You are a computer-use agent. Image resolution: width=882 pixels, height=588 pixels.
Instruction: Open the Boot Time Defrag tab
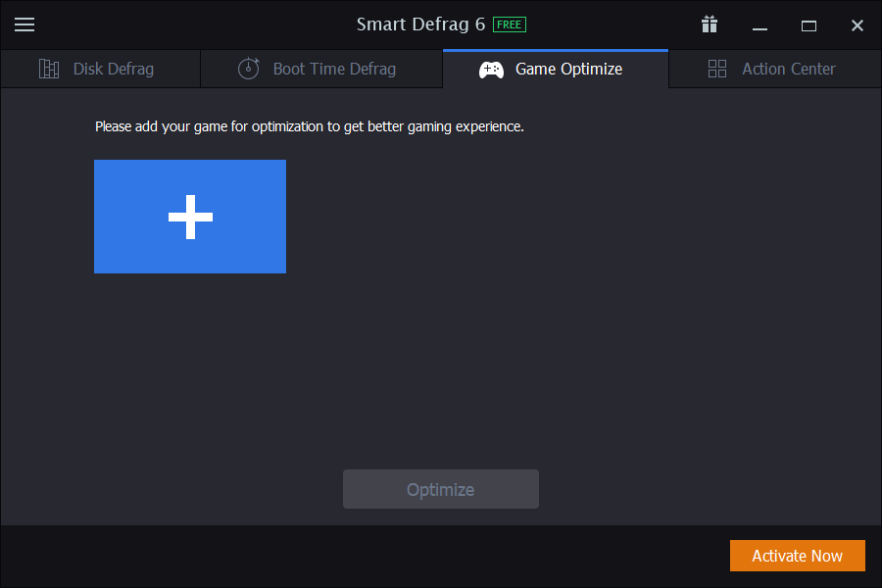(x=334, y=69)
